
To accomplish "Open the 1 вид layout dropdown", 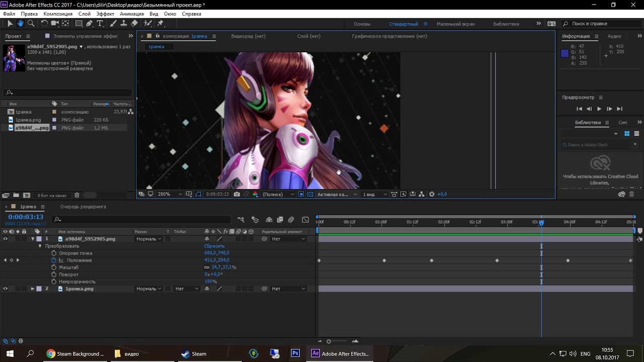I will pyautogui.click(x=375, y=194).
